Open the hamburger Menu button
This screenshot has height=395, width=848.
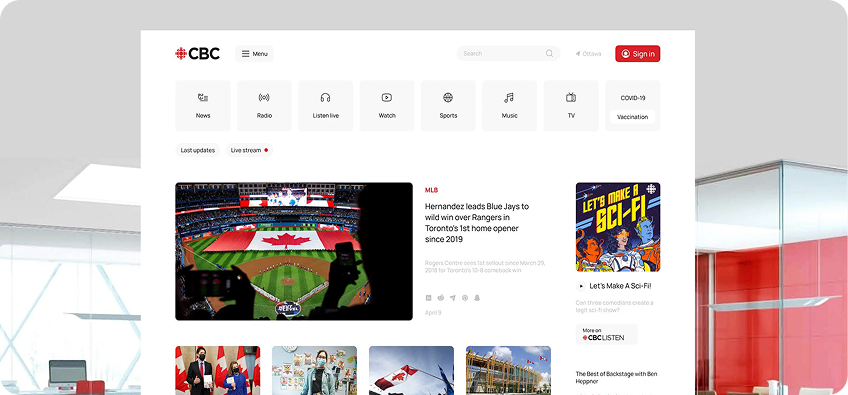pos(254,54)
